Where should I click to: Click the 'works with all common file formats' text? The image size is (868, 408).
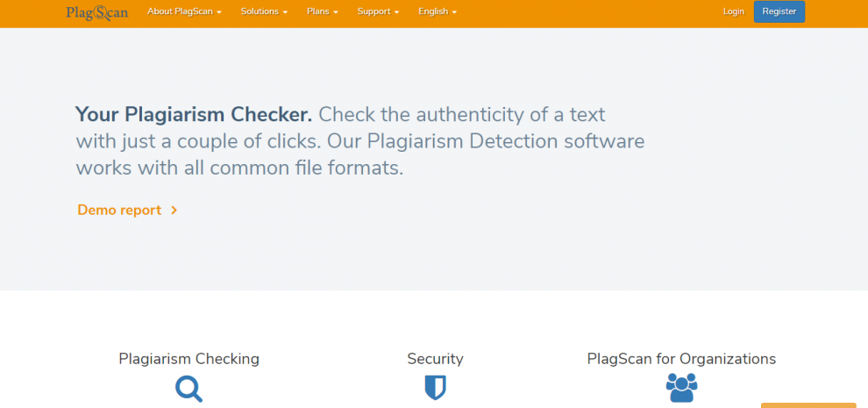click(239, 168)
